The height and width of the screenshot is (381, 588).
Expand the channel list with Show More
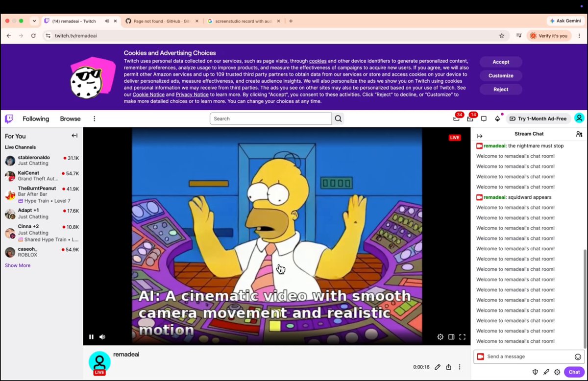pos(18,265)
